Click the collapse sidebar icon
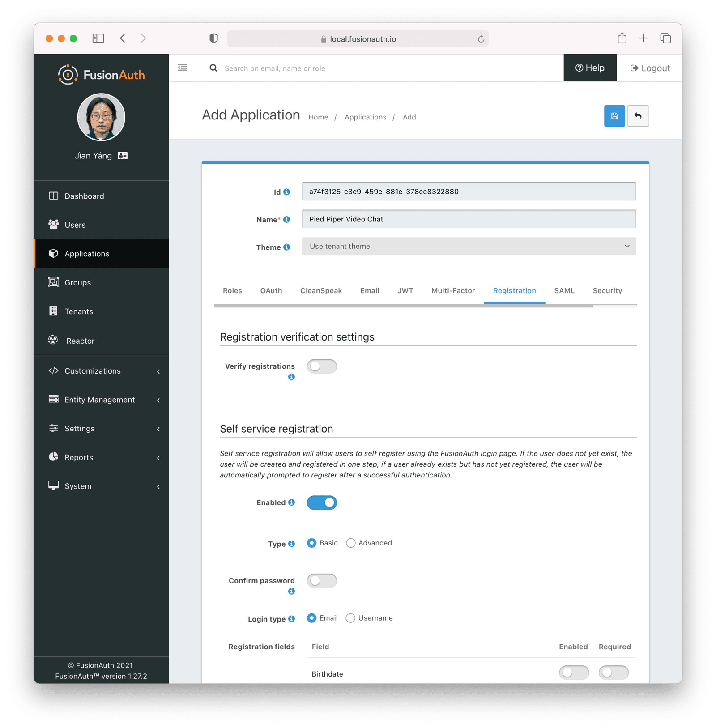The height and width of the screenshot is (728, 716). (x=182, y=67)
